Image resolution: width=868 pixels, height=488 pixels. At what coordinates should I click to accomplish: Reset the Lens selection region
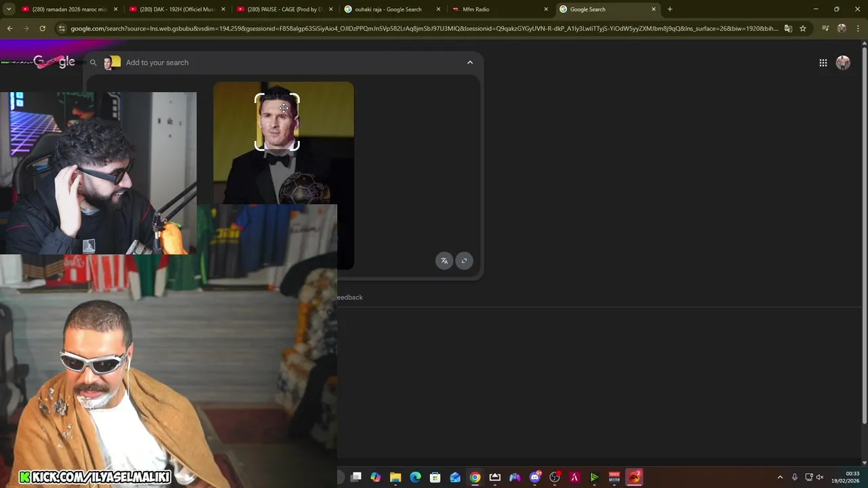pyautogui.click(x=465, y=261)
